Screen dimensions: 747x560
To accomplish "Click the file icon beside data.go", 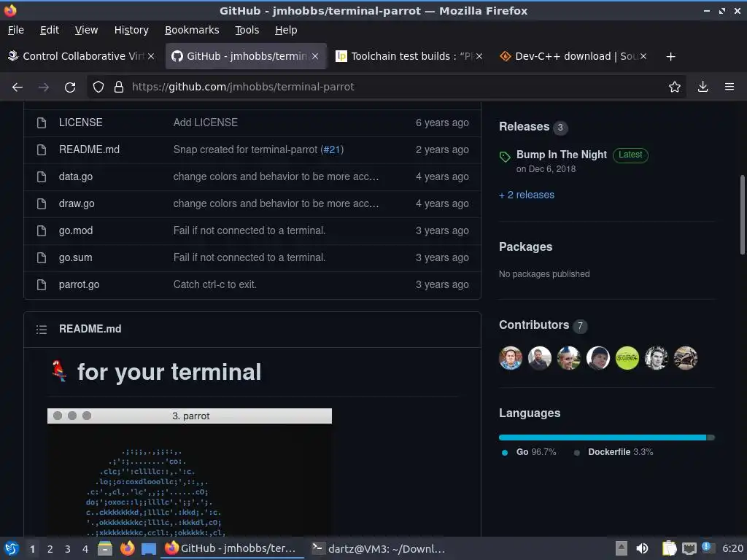I will [x=42, y=176].
